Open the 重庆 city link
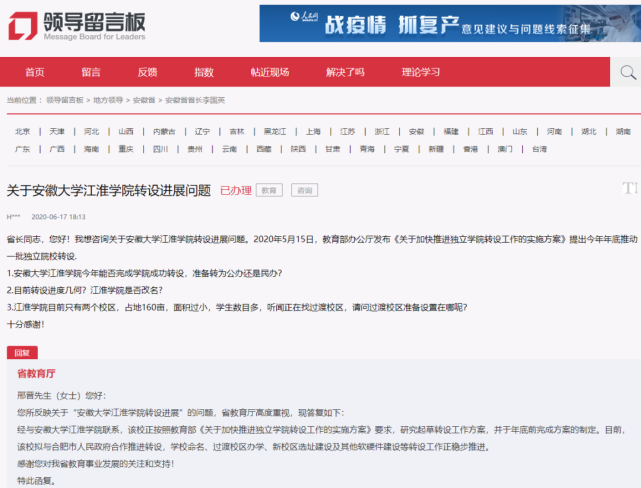Image resolution: width=641 pixels, height=488 pixels. point(126,149)
